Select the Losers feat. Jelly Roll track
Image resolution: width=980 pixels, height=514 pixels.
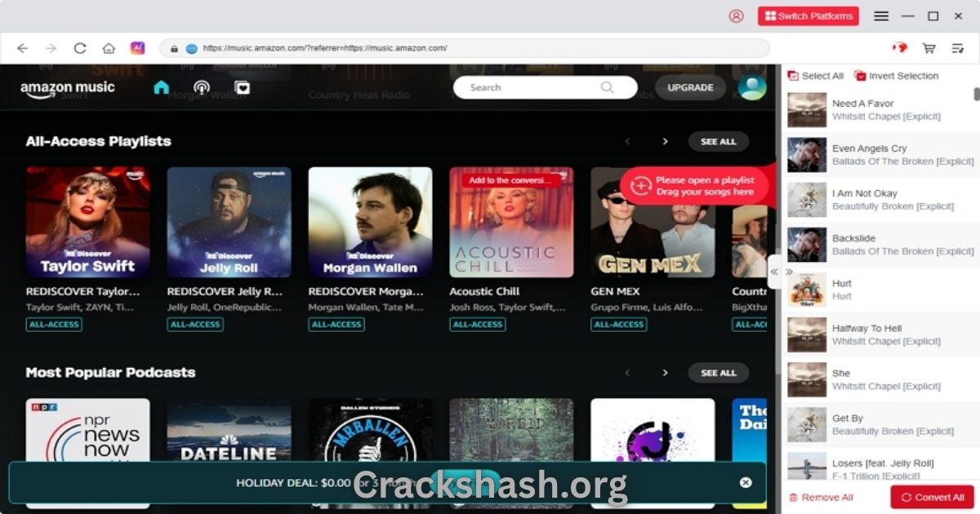(x=880, y=465)
